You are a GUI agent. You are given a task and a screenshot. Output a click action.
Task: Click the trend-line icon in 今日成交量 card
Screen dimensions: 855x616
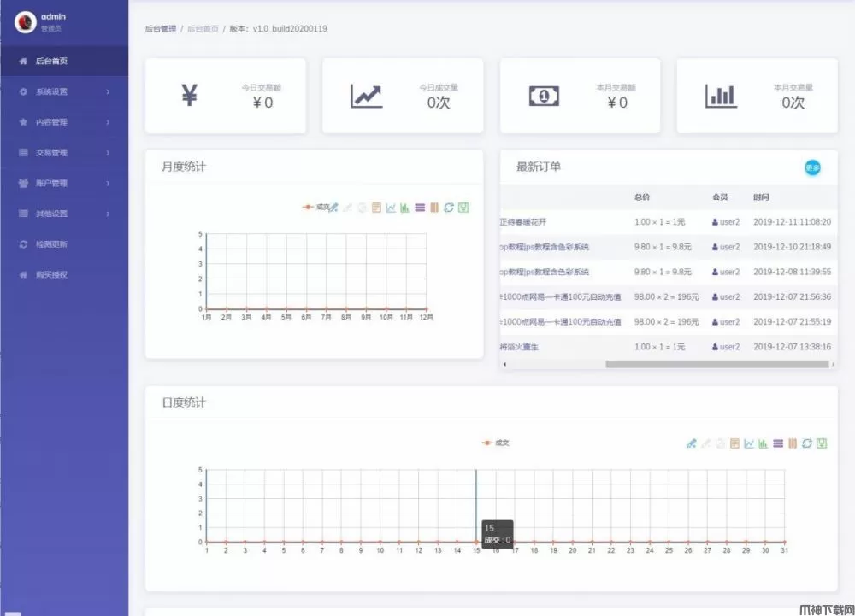click(367, 96)
